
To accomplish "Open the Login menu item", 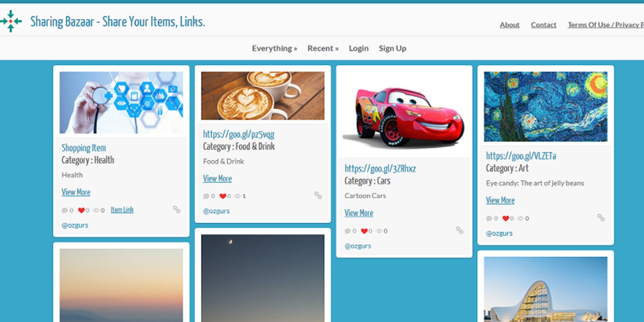I will click(x=359, y=48).
